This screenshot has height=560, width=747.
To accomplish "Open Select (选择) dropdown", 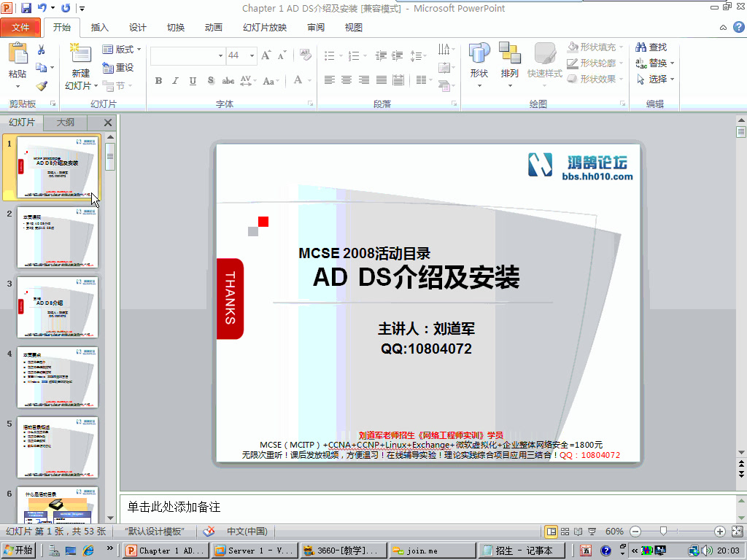I will 656,79.
